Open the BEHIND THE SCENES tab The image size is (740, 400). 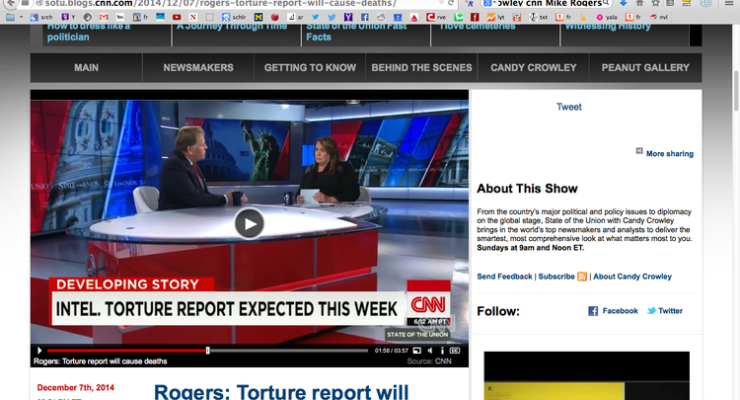pos(421,67)
